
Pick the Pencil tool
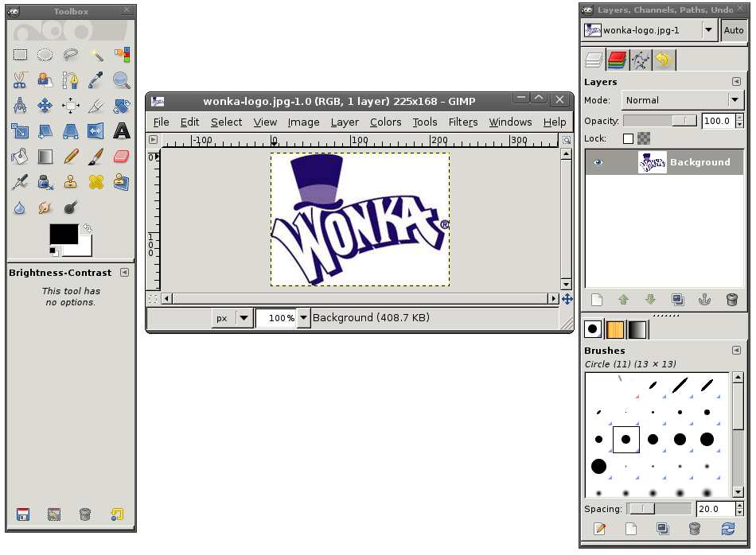(70, 157)
